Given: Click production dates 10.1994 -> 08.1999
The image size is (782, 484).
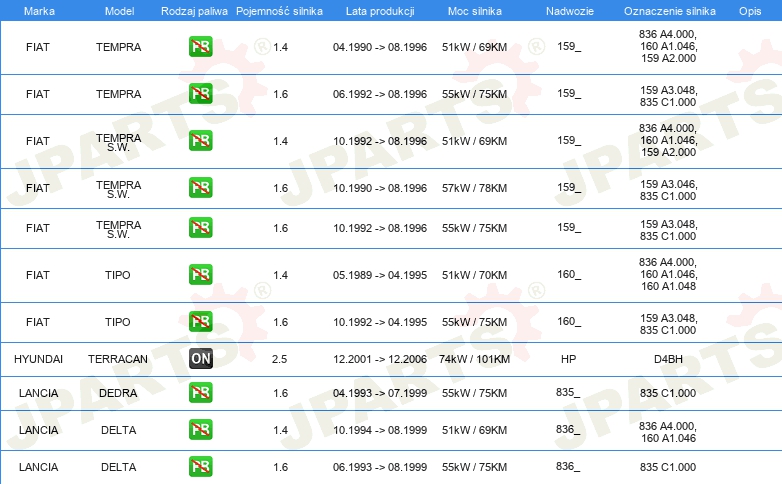Looking at the screenshot, I should click(380, 430).
